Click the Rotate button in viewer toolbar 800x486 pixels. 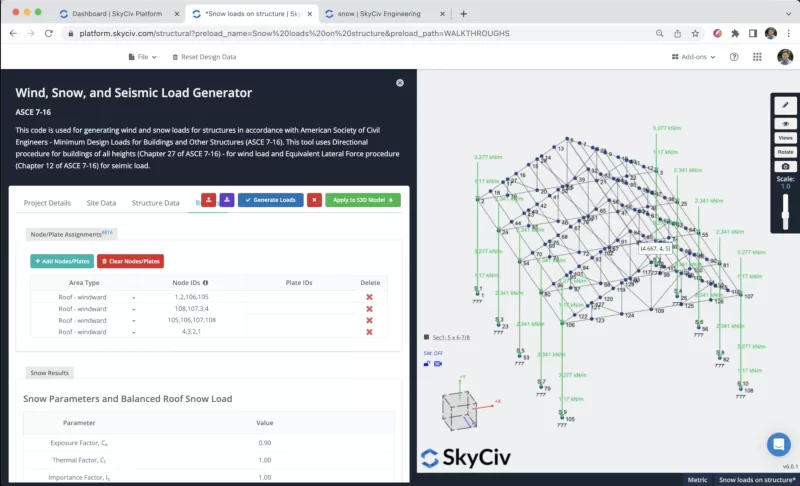pos(785,152)
